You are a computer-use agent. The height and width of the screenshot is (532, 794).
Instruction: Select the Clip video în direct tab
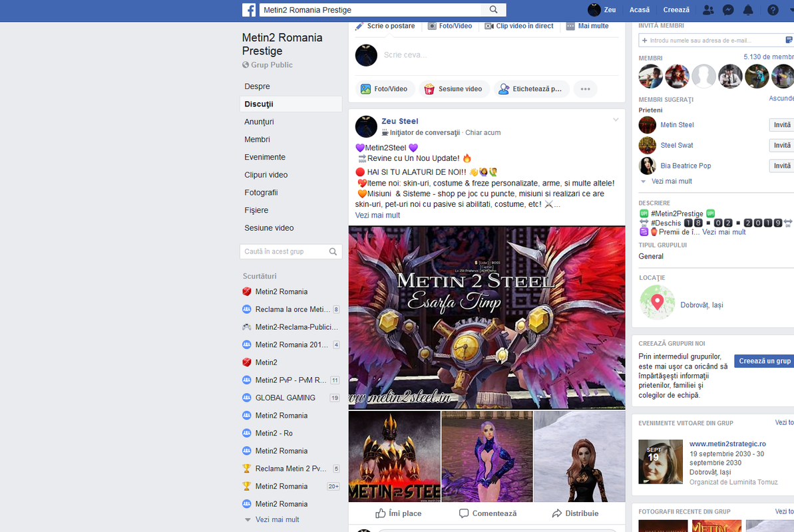pos(519,26)
